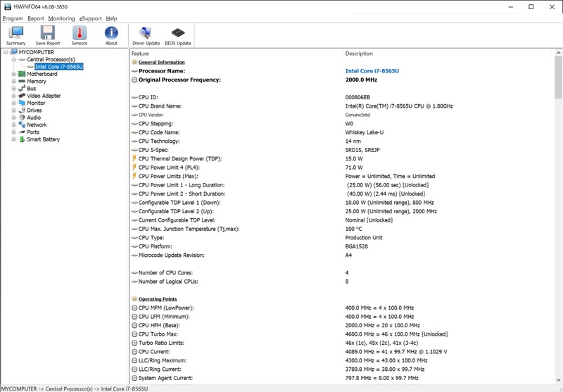Select the Number of CPU Cores row
The width and height of the screenshot is (563, 392).
[341, 273]
